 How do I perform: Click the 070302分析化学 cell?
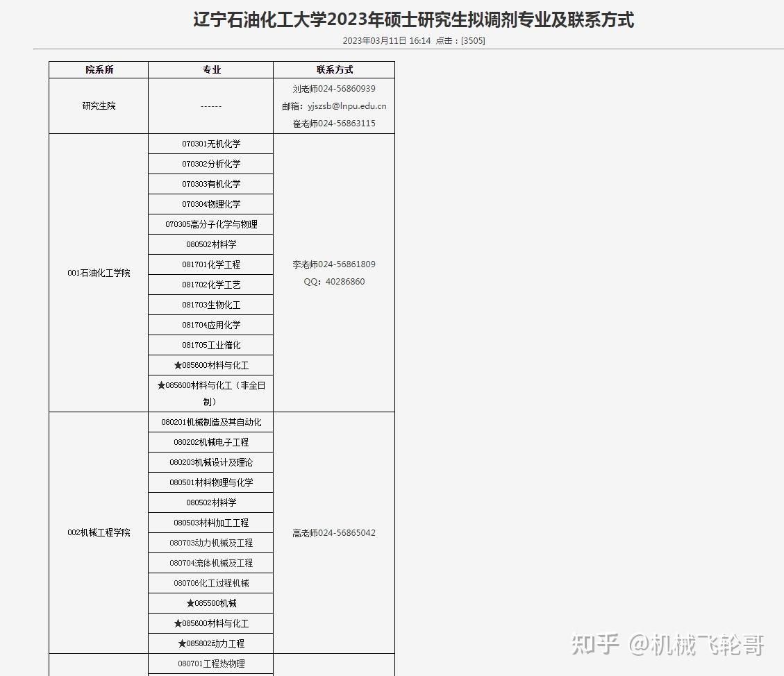point(211,164)
